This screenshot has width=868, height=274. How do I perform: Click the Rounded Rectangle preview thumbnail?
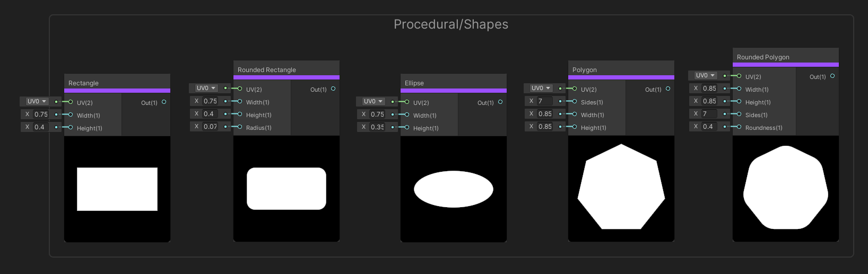click(x=287, y=189)
